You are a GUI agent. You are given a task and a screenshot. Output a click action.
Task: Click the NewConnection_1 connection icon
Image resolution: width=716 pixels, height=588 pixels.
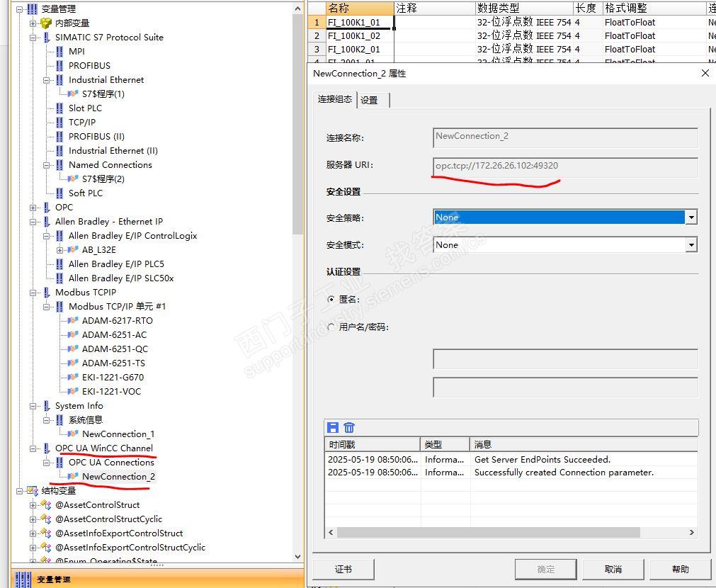(73, 434)
